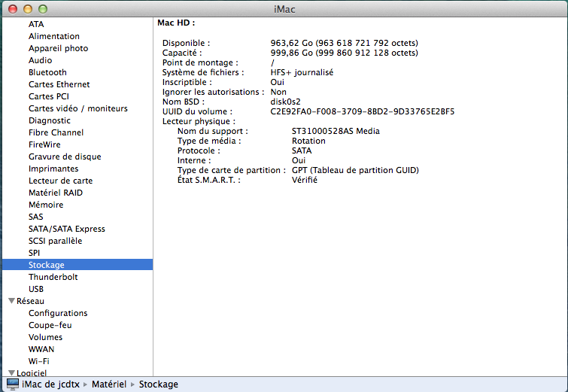Select USB in the hardware list
Image resolution: width=568 pixels, height=392 pixels.
36,289
